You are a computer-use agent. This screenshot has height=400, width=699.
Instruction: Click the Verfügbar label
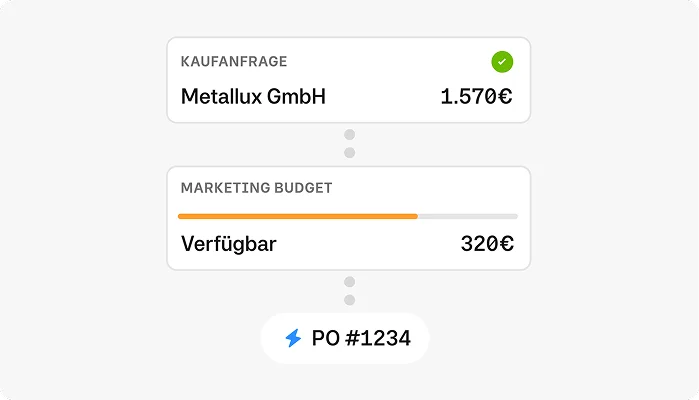(229, 244)
